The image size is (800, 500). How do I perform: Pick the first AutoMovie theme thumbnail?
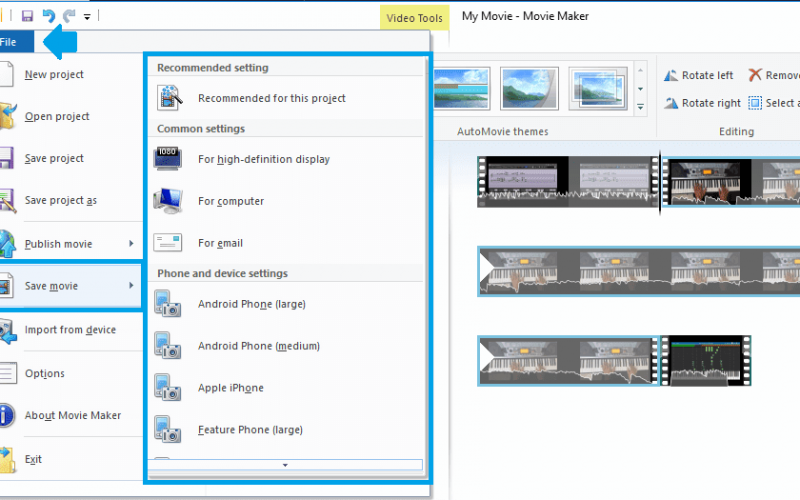click(x=462, y=89)
